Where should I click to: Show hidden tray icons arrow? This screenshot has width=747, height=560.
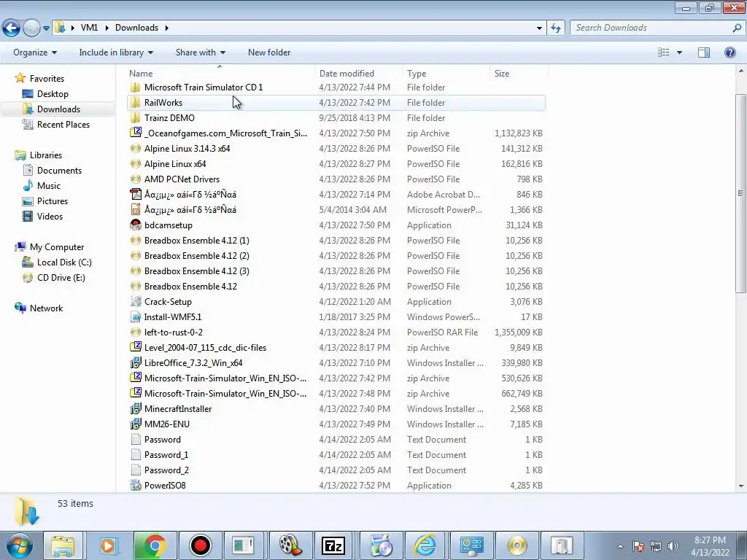(620, 547)
